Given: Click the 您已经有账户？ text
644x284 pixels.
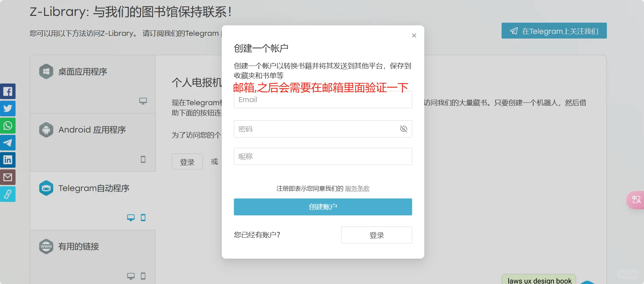Looking at the screenshot, I should (x=257, y=235).
